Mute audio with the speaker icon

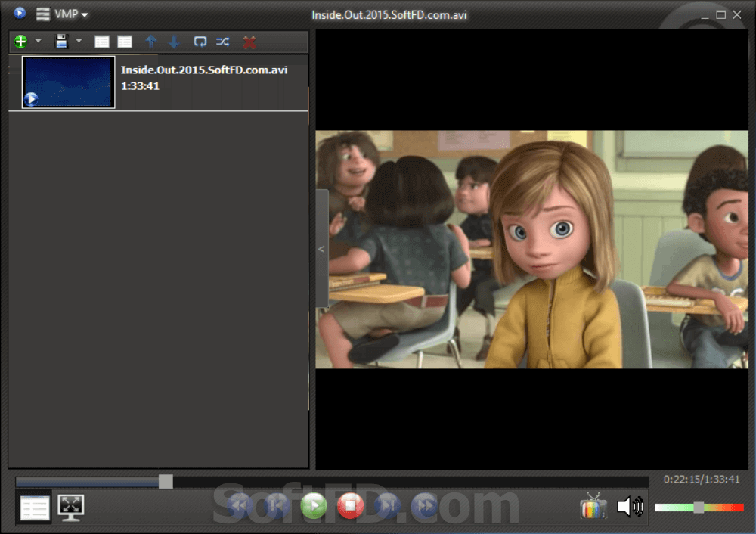point(631,507)
